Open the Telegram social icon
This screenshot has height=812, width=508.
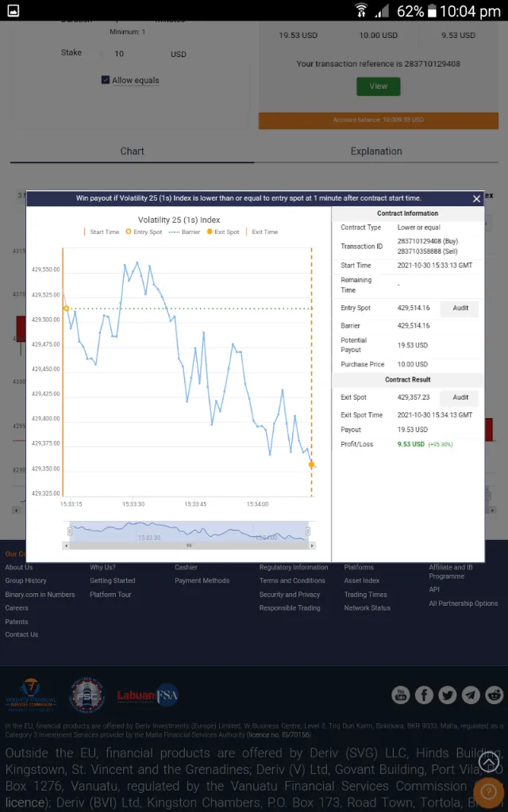click(471, 695)
